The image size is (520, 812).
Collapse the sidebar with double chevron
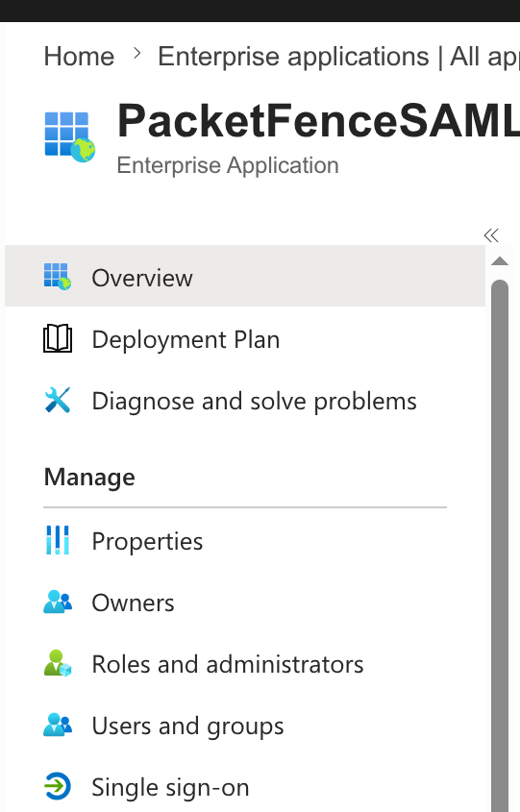point(491,235)
